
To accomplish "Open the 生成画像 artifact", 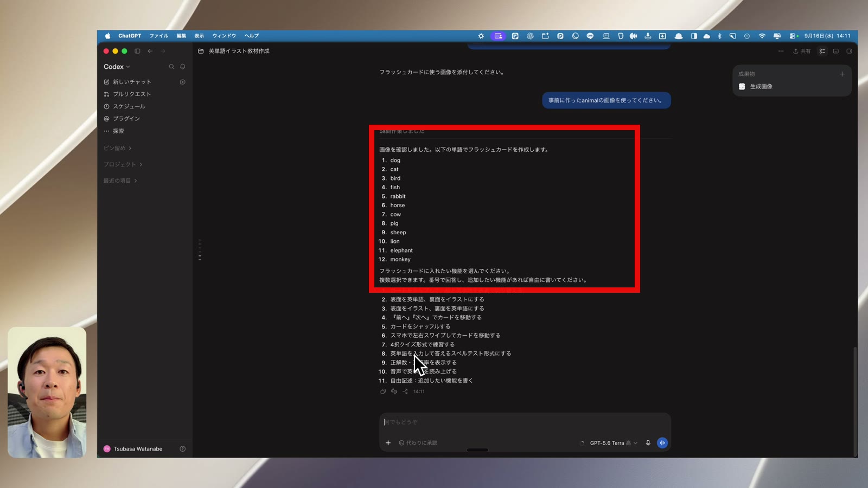I will (756, 87).
